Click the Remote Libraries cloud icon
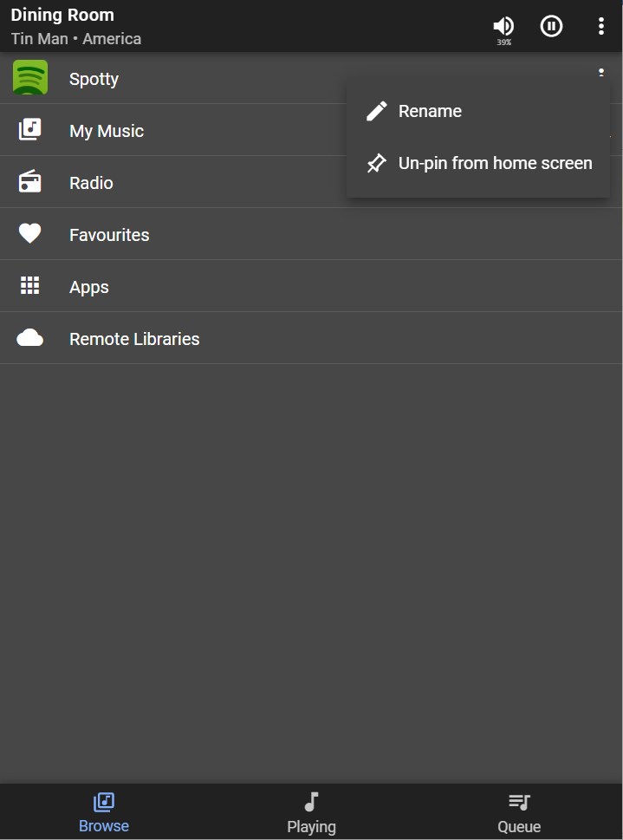 pos(30,338)
